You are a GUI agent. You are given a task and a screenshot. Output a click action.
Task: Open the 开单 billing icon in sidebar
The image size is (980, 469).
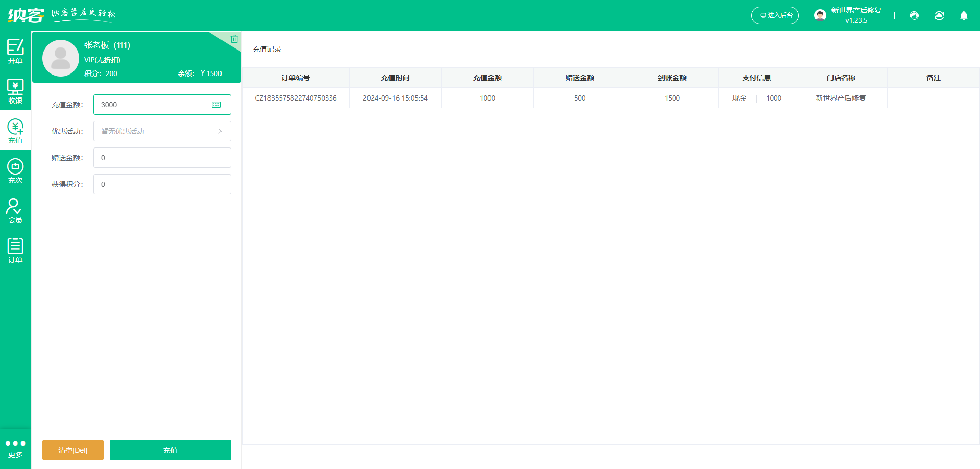(15, 51)
